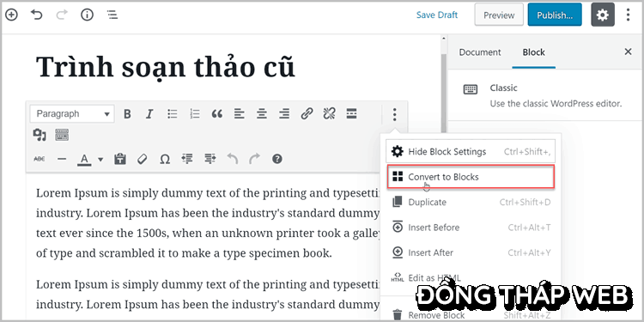Click the title "Trình soạn thảo cũ"

(x=166, y=66)
